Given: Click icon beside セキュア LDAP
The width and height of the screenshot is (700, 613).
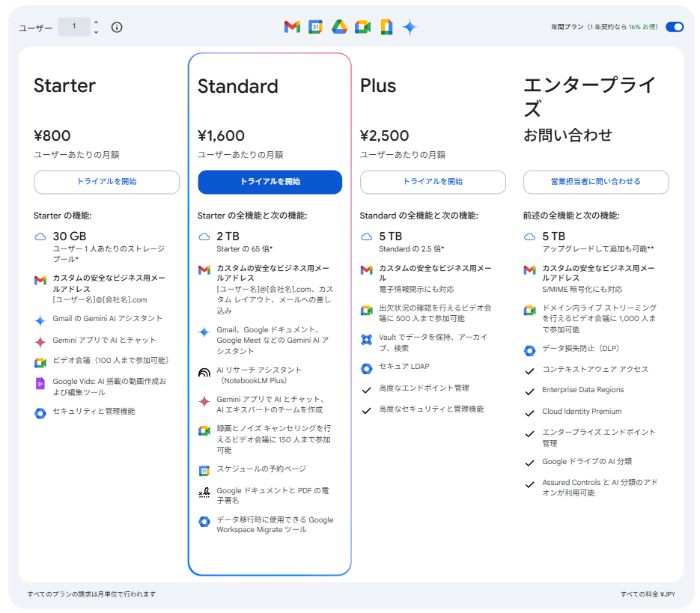Looking at the screenshot, I should (x=367, y=369).
